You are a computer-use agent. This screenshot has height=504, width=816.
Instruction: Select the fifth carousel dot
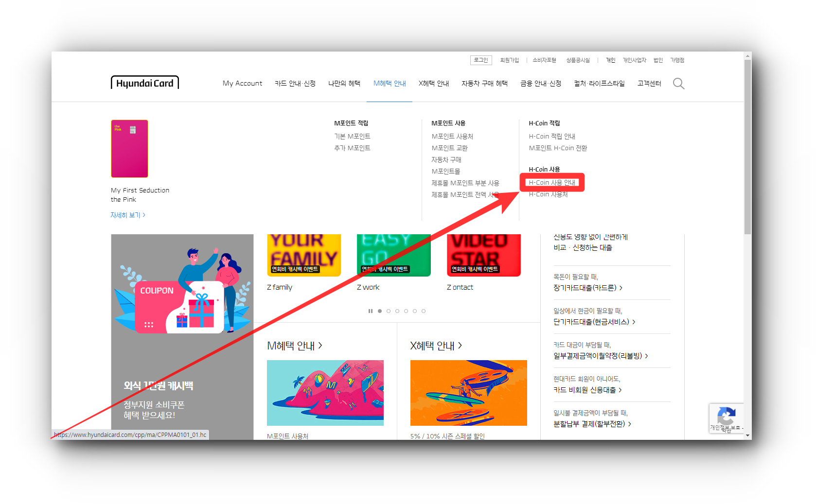[x=415, y=311]
